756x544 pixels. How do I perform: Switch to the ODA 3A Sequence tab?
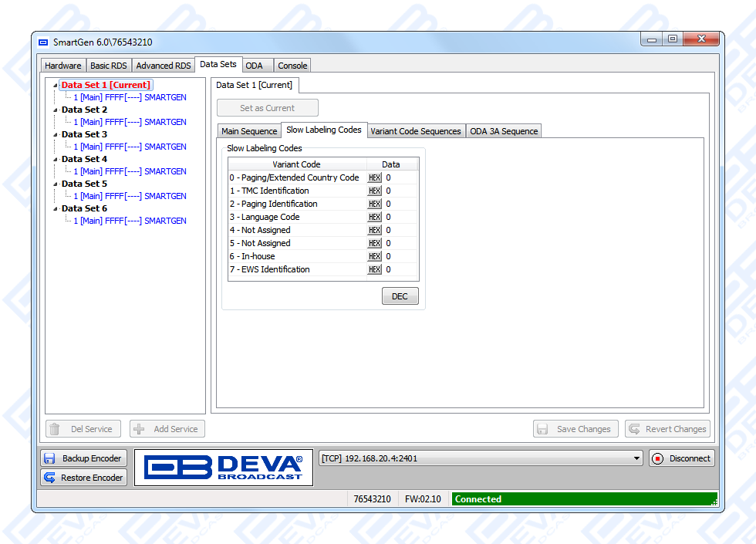click(x=504, y=131)
